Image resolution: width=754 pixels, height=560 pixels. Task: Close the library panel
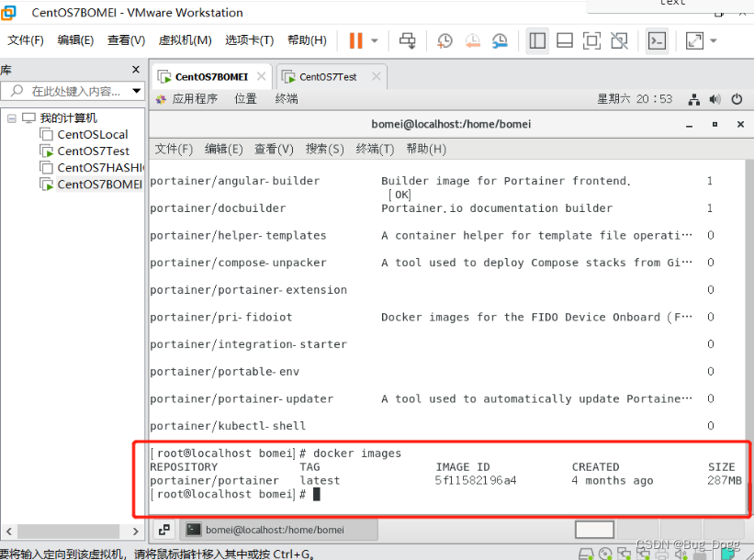(x=136, y=70)
